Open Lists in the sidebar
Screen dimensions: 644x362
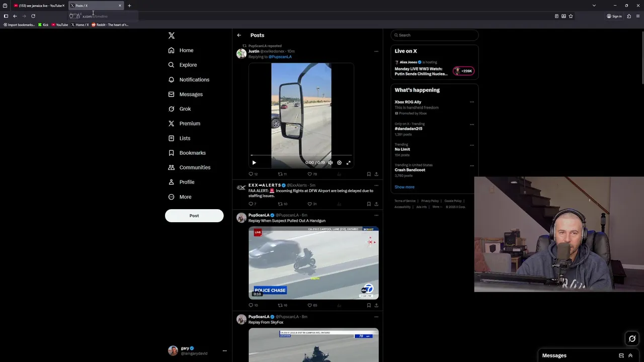[180, 138]
